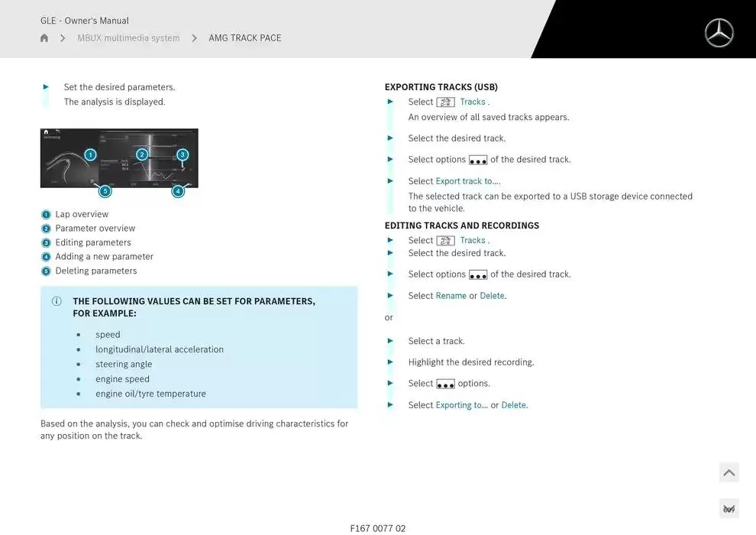
Task: Click the Rename link
Action: (451, 296)
